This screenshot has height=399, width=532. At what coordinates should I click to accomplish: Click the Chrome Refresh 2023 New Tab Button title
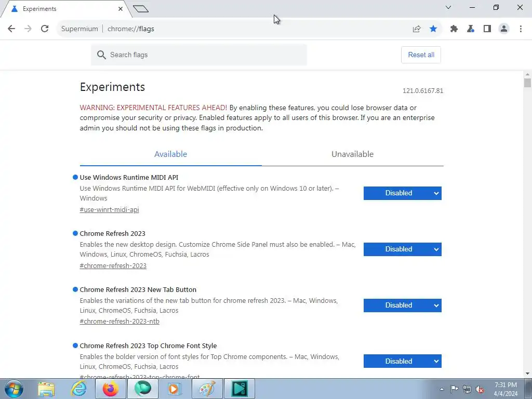(x=138, y=290)
